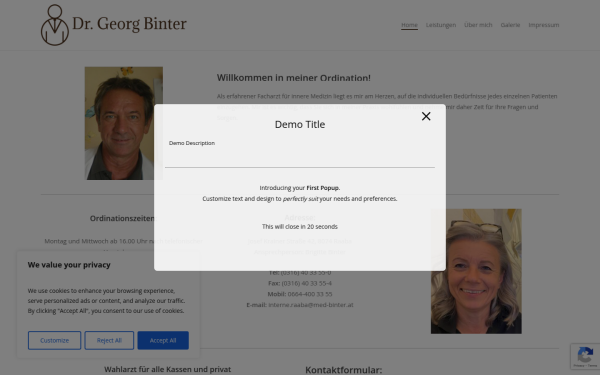Close the Demo Title popup with the X
600x375 pixels.
coord(426,116)
